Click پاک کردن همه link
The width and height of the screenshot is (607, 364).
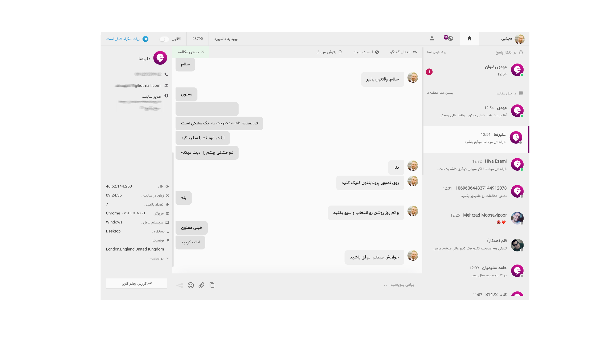(x=436, y=52)
